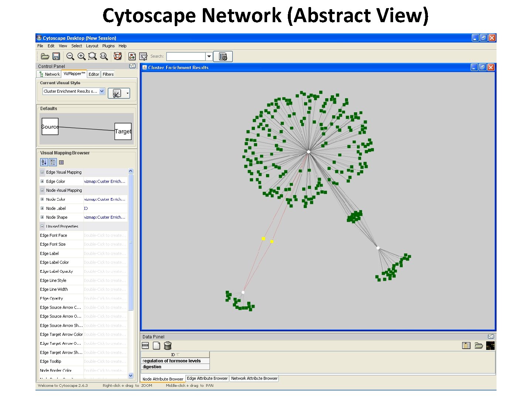This screenshot has width=532, height=399.
Task: Click the down arrow of the Visual Mapping Browser scrollbar
Action: click(x=130, y=375)
